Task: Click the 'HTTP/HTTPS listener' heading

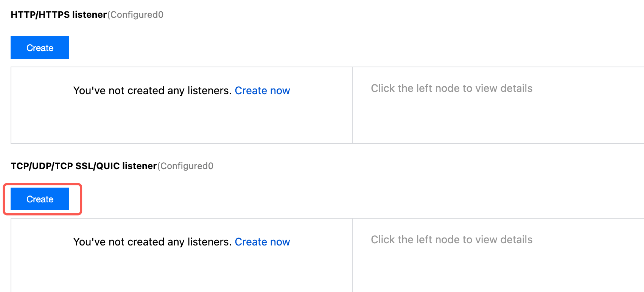Action: point(59,15)
